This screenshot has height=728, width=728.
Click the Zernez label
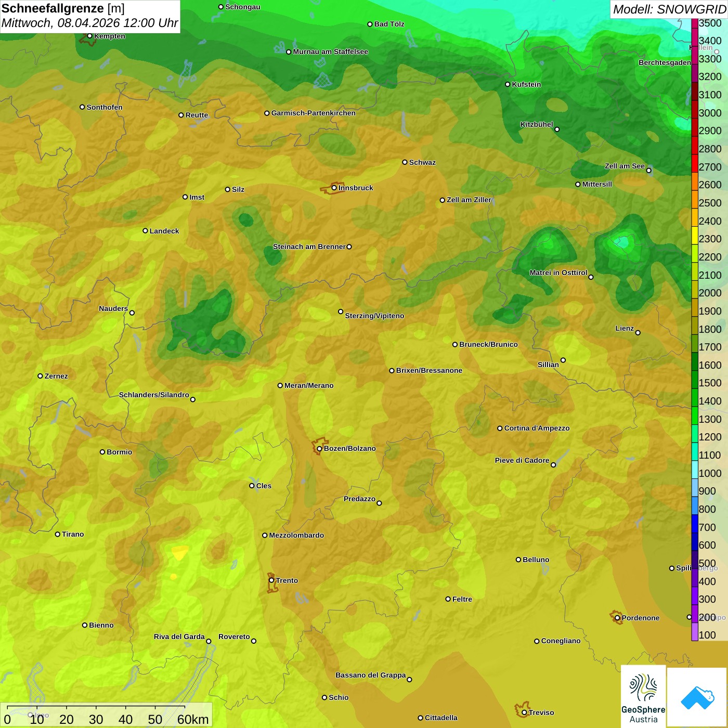[56, 376]
